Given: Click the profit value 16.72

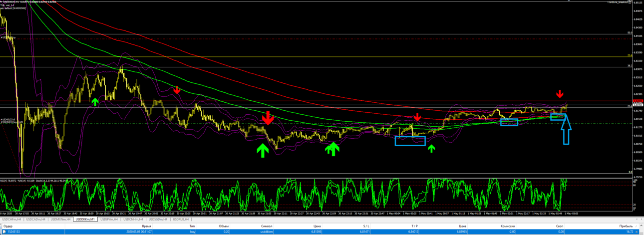Looking at the screenshot, I should pos(630,232).
